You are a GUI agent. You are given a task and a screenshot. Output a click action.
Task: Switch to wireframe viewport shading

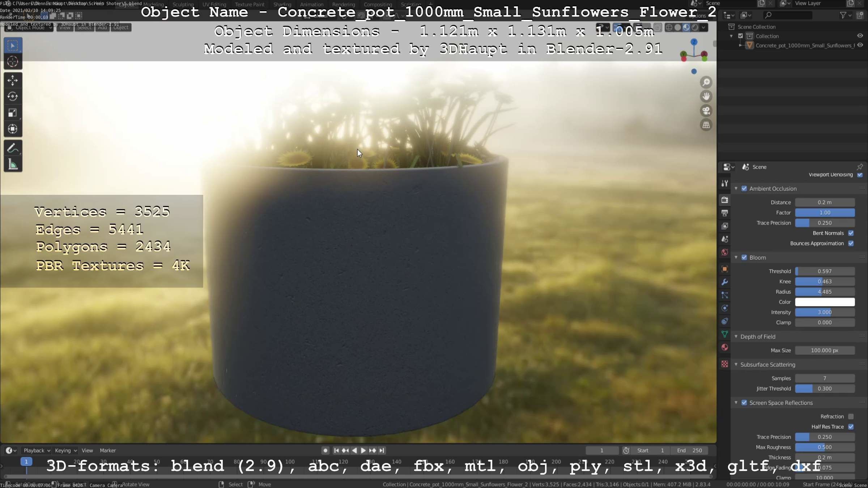[669, 27]
